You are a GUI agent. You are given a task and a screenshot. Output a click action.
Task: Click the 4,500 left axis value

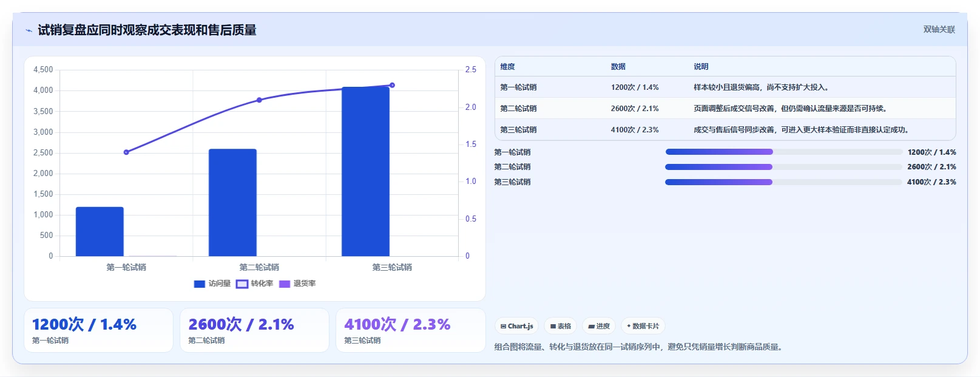[43, 70]
